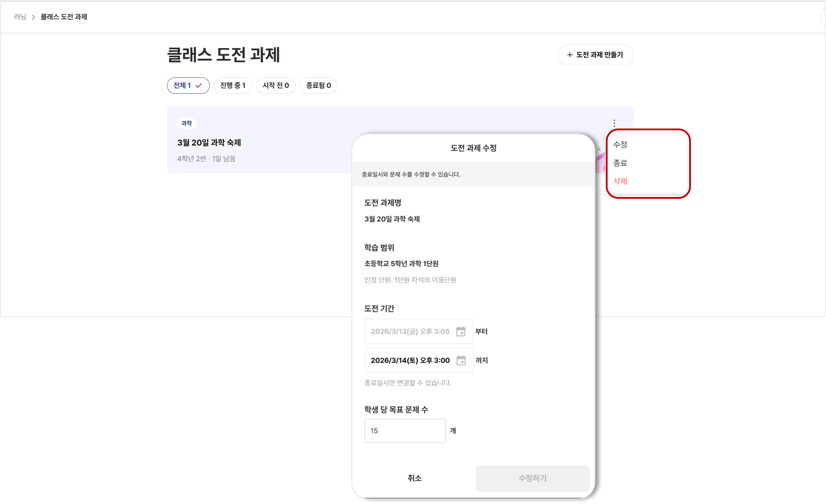Click the breadcrumb chevron after 러닝
826x504 pixels.
33,17
